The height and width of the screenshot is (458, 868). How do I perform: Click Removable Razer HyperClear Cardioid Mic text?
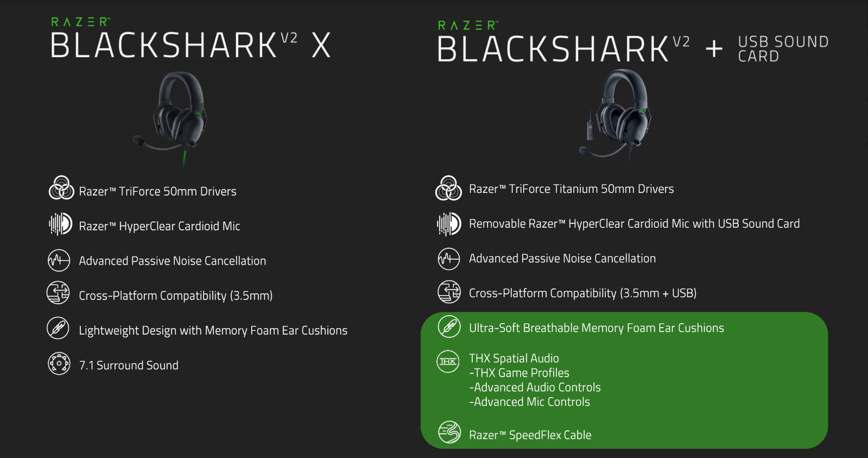634,224
